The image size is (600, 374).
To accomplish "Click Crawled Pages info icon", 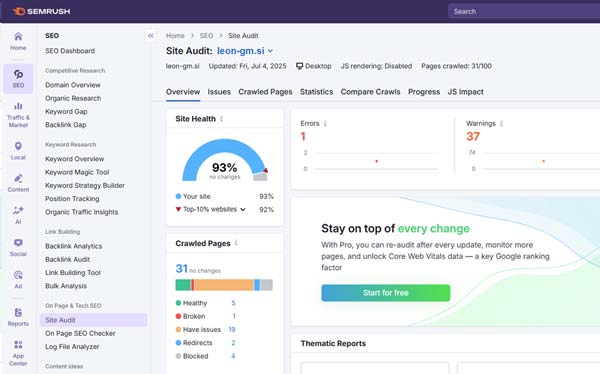I will pyautogui.click(x=236, y=243).
